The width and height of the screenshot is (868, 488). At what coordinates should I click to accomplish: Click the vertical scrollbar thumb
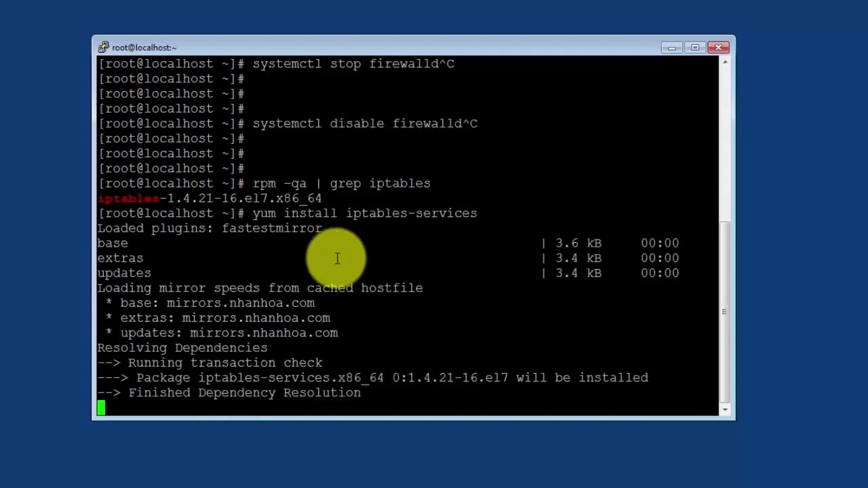tap(725, 312)
